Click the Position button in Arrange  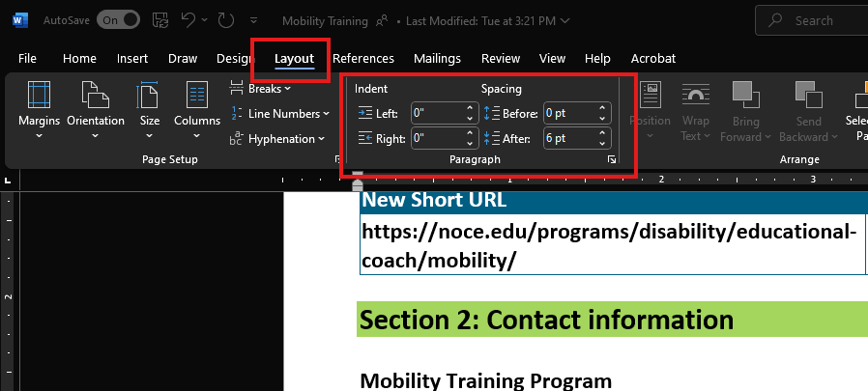coord(650,111)
